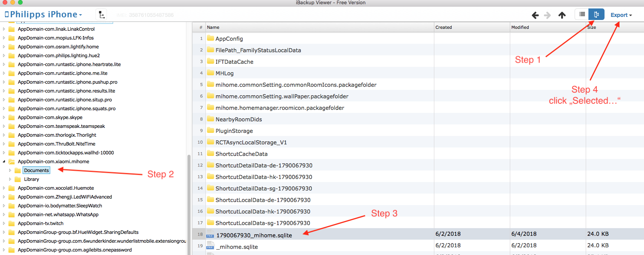Image resolution: width=644 pixels, height=255 pixels.
Task: Select the Library folder in the tree
Action: pyautogui.click(x=31, y=179)
